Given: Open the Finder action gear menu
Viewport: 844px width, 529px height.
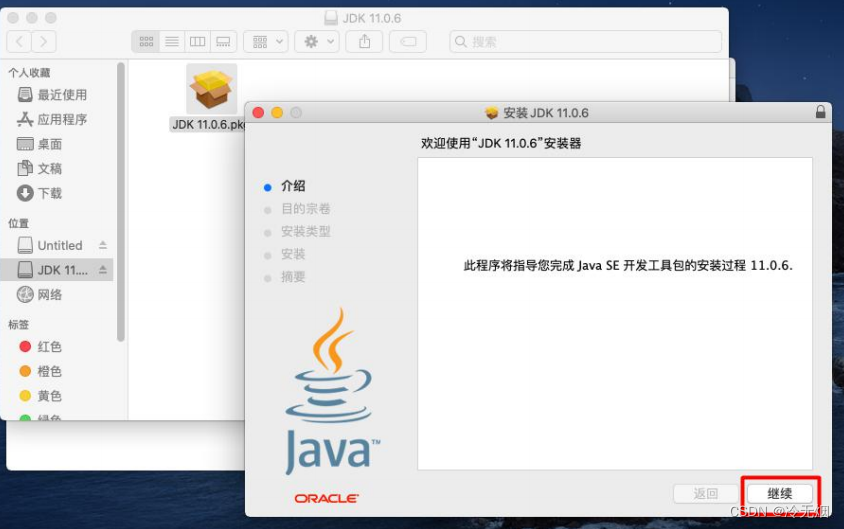Looking at the screenshot, I should 318,41.
